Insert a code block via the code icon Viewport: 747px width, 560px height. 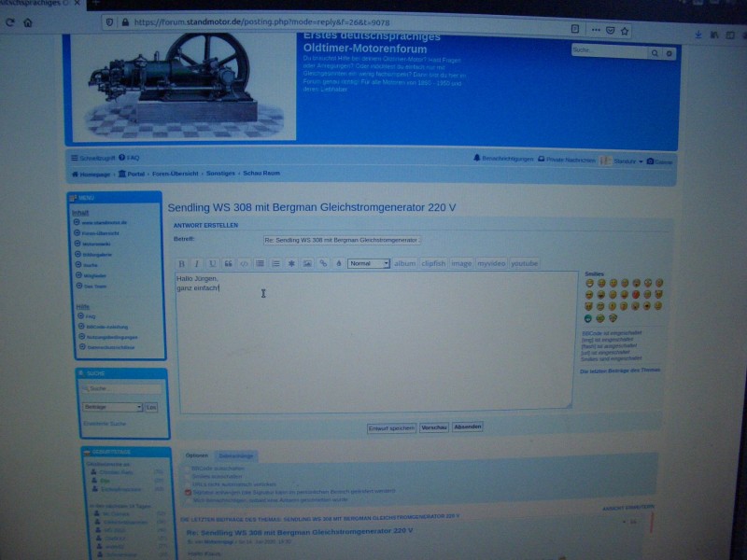pyautogui.click(x=245, y=263)
